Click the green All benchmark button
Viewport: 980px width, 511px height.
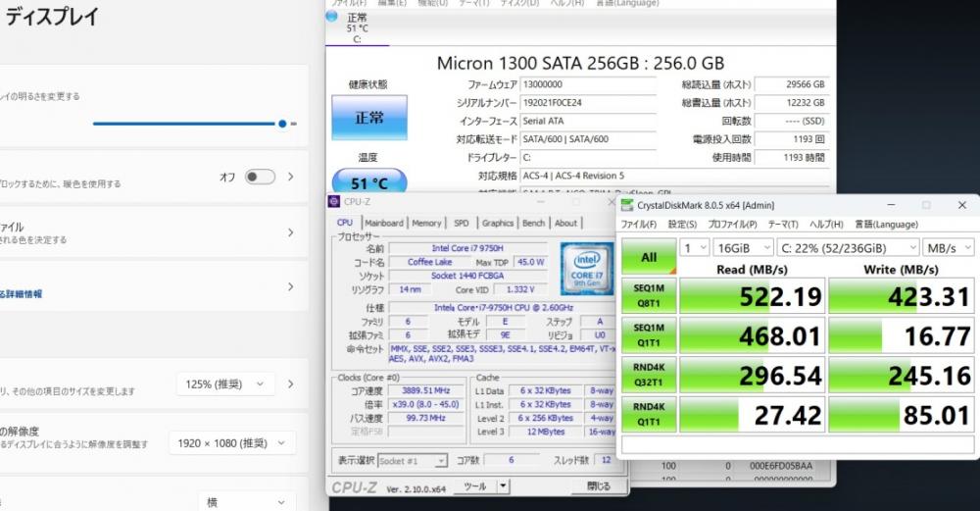click(x=649, y=257)
